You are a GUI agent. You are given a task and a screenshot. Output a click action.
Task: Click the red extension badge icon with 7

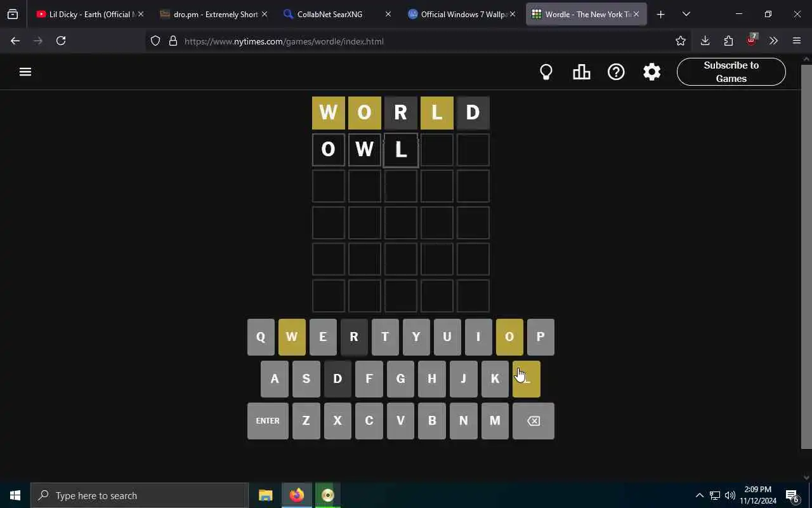(752, 41)
